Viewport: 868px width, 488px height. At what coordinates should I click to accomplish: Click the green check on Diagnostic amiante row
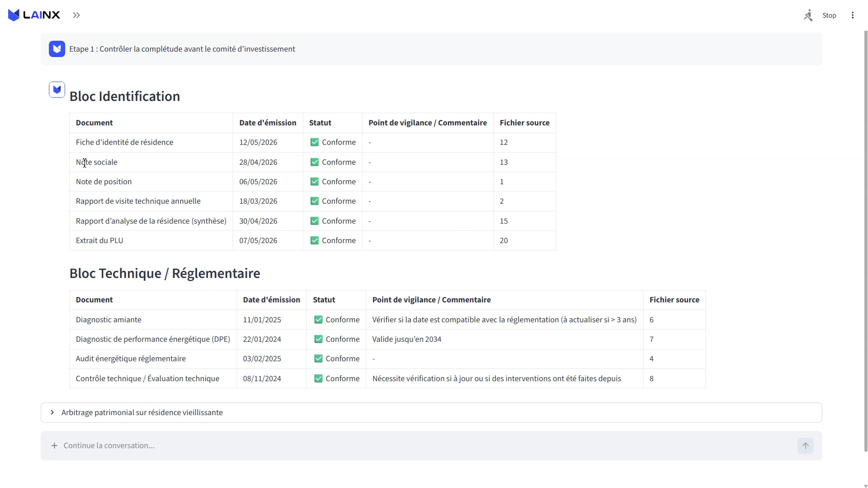[319, 320]
